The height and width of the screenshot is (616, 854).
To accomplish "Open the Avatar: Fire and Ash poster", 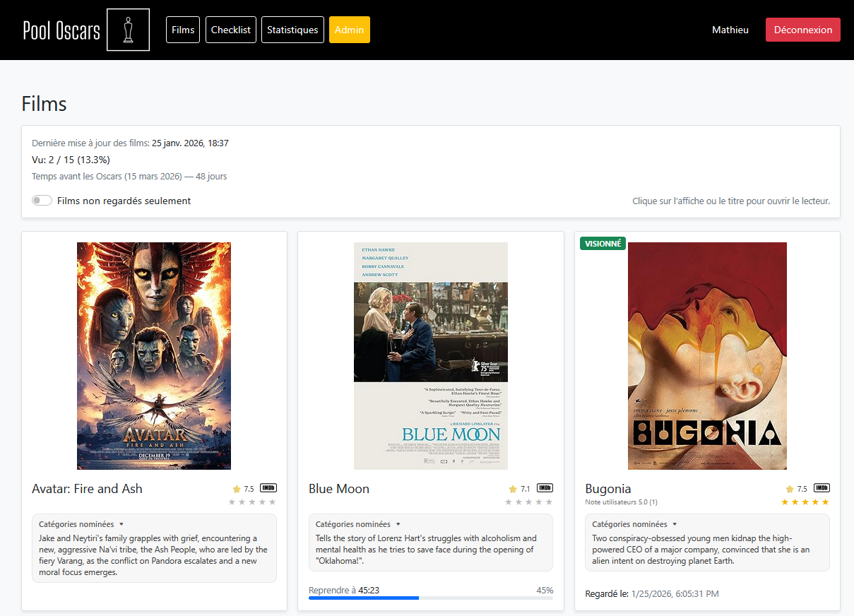I will point(154,356).
